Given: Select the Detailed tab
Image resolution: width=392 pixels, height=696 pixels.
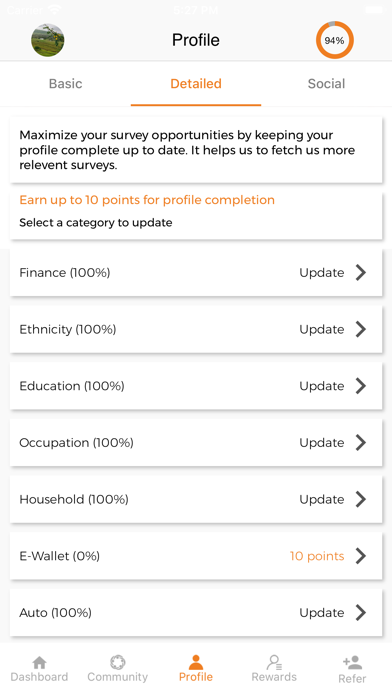Looking at the screenshot, I should 196,83.
